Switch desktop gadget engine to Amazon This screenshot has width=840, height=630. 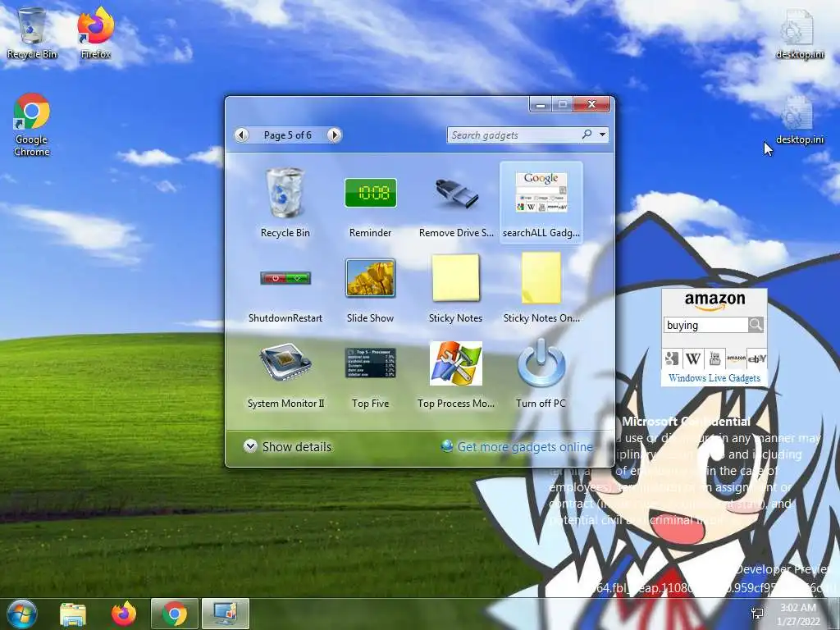[736, 358]
